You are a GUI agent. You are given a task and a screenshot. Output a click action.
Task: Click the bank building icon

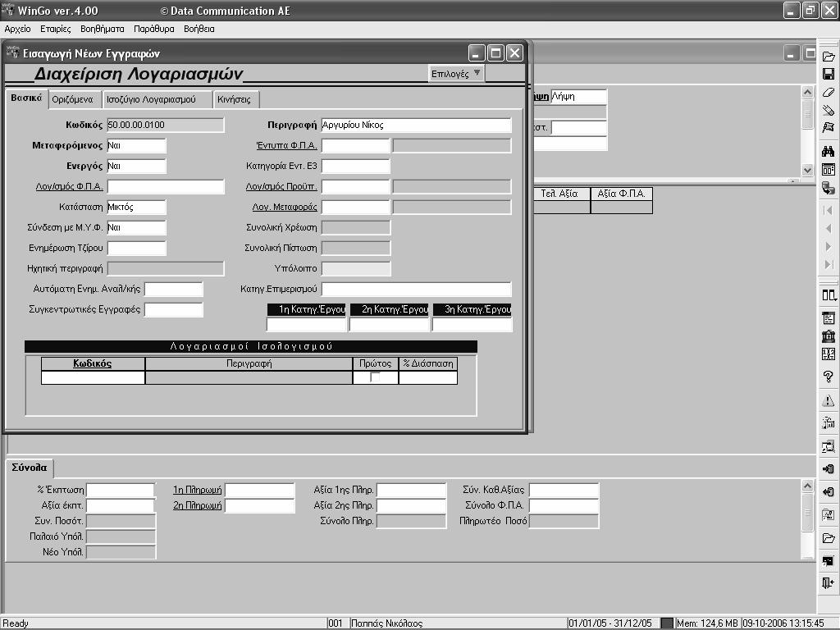[829, 336]
